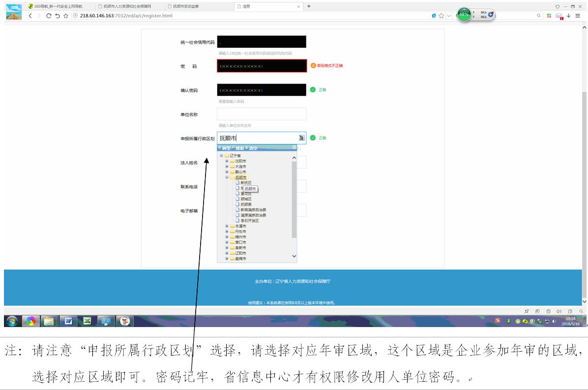Click tree scrollbar down arrow

(294, 256)
